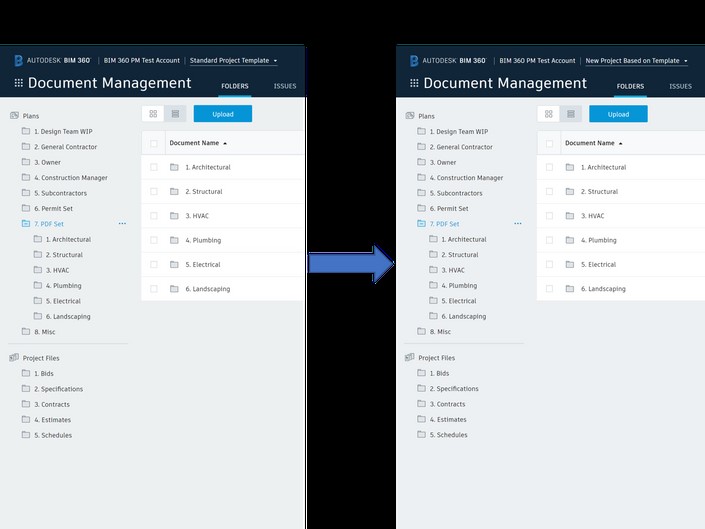Click the 1. Architectural row folder icon in left window list
Image resolution: width=705 pixels, height=529 pixels.
click(174, 167)
